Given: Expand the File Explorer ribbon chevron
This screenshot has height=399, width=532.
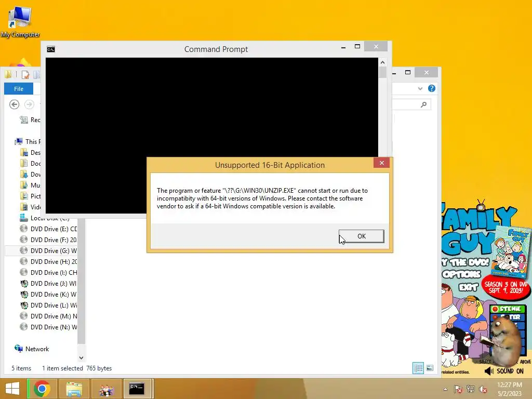Looking at the screenshot, I should [x=420, y=88].
